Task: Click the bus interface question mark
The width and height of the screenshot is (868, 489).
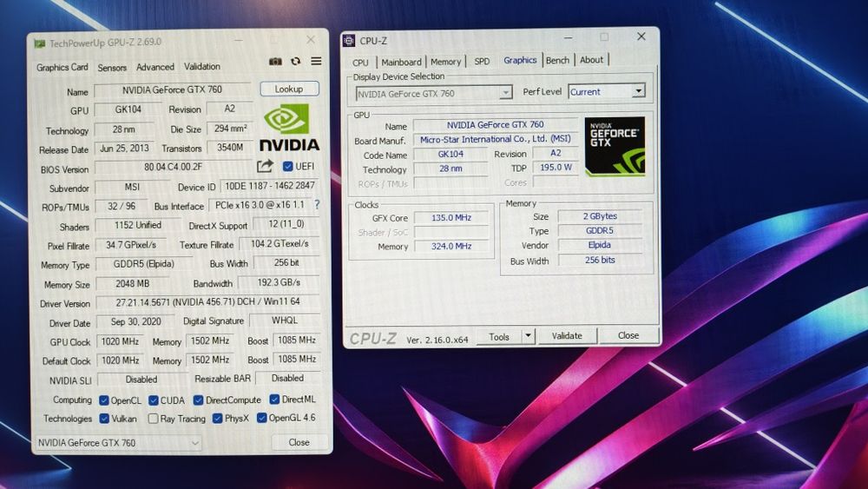Action: 317,204
